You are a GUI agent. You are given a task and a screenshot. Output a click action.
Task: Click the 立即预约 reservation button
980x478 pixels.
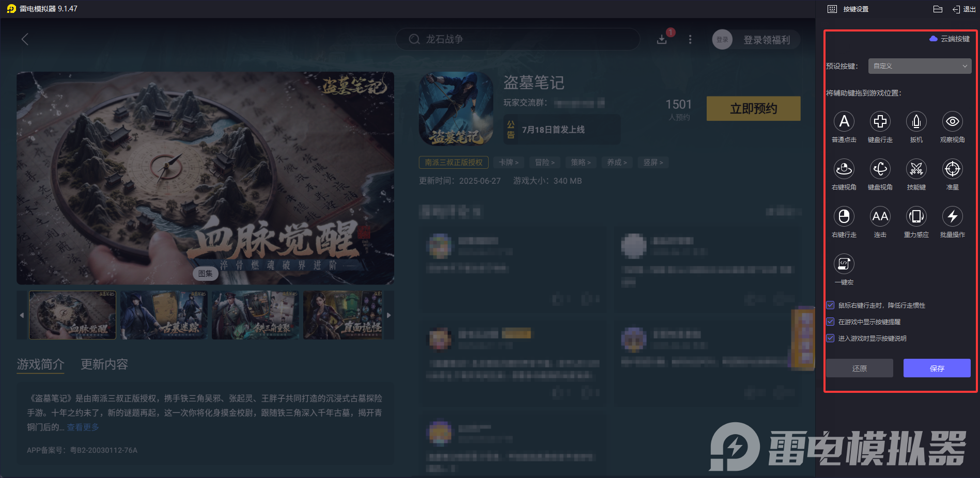753,108
